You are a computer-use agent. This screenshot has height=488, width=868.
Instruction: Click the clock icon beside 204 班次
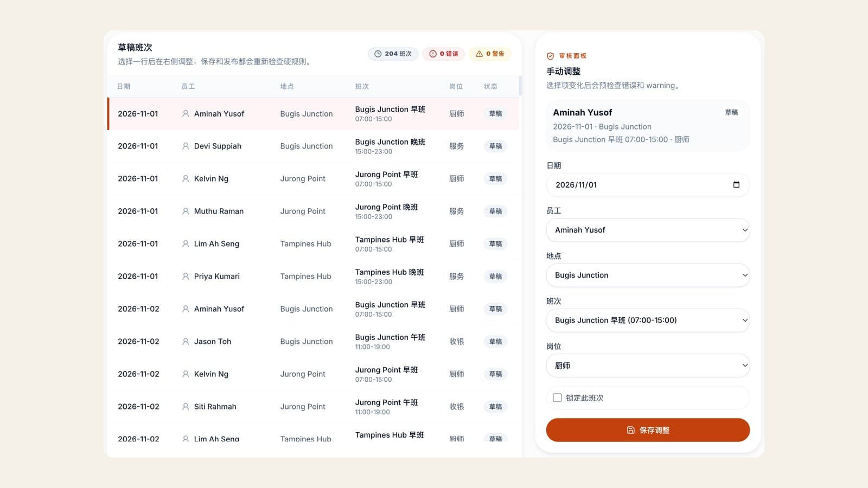coord(378,54)
